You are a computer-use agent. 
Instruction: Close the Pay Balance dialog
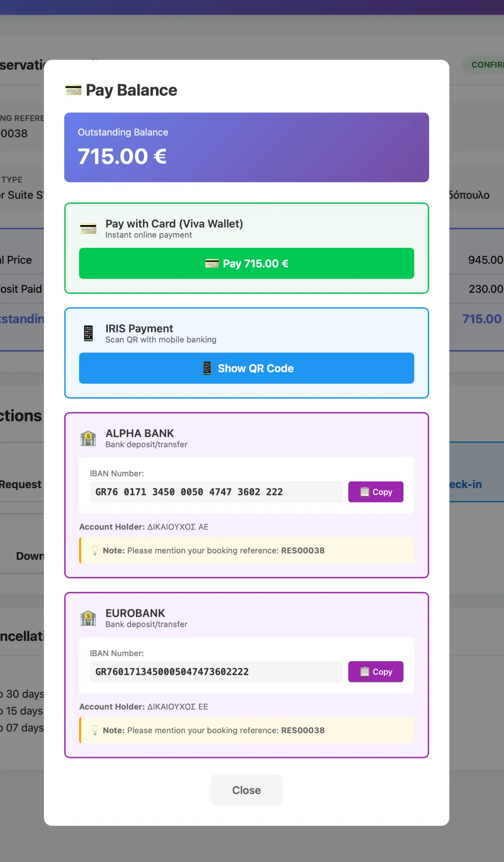(x=247, y=790)
